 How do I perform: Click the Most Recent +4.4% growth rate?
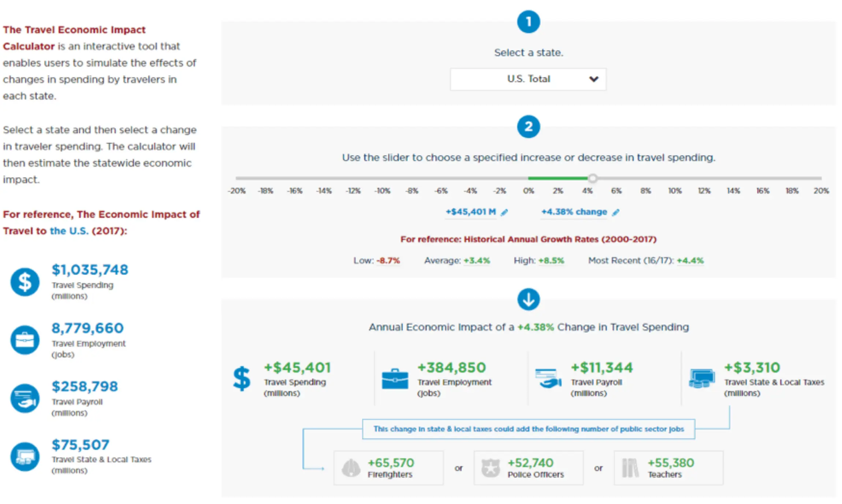(x=690, y=261)
